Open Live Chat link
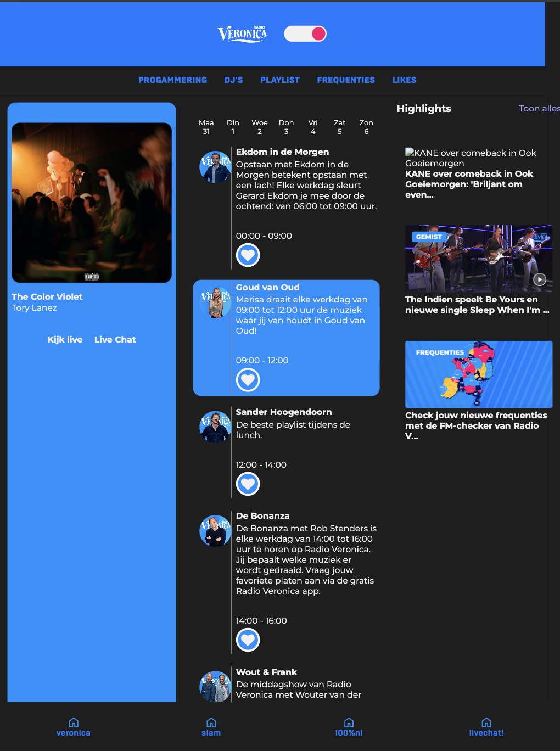This screenshot has height=751, width=560. pyautogui.click(x=115, y=340)
